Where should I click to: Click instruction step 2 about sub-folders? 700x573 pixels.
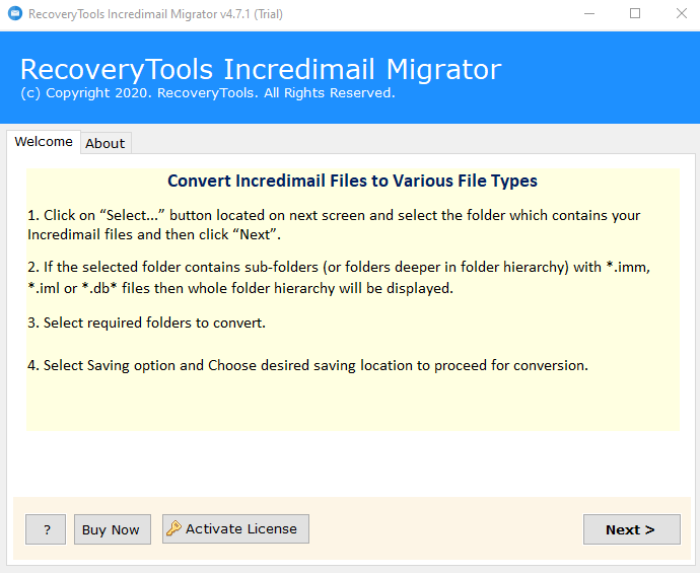pyautogui.click(x=345, y=277)
